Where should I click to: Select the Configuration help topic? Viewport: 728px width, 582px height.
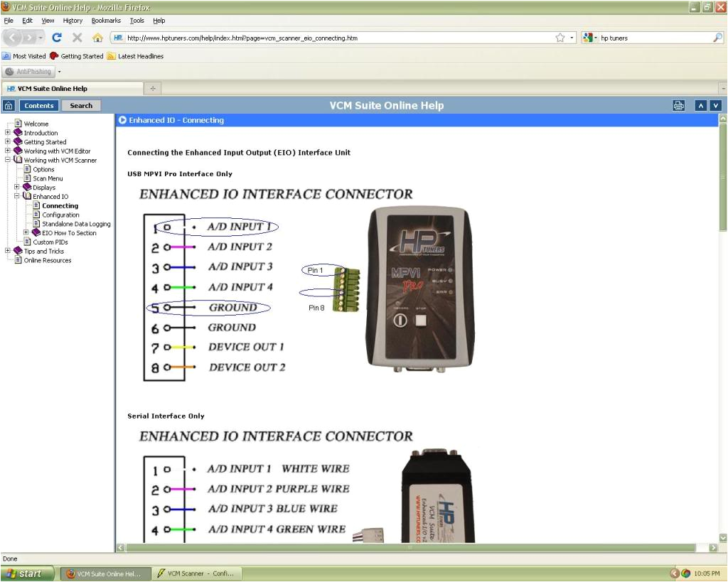[x=60, y=215]
